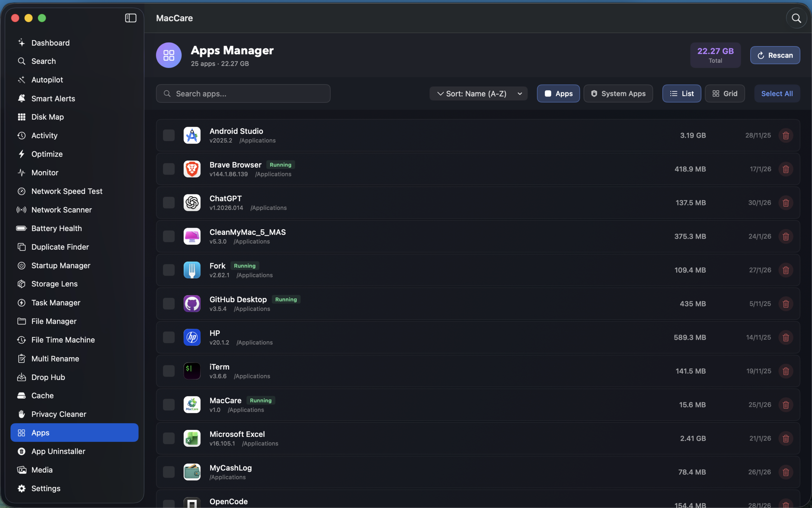Open Startup Manager in sidebar

[75, 265]
